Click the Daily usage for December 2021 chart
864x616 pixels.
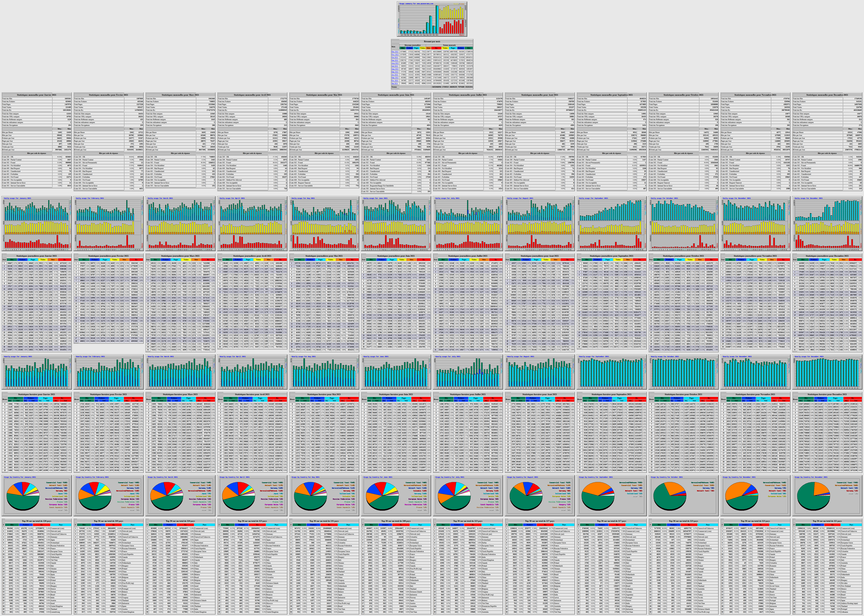coord(828,224)
